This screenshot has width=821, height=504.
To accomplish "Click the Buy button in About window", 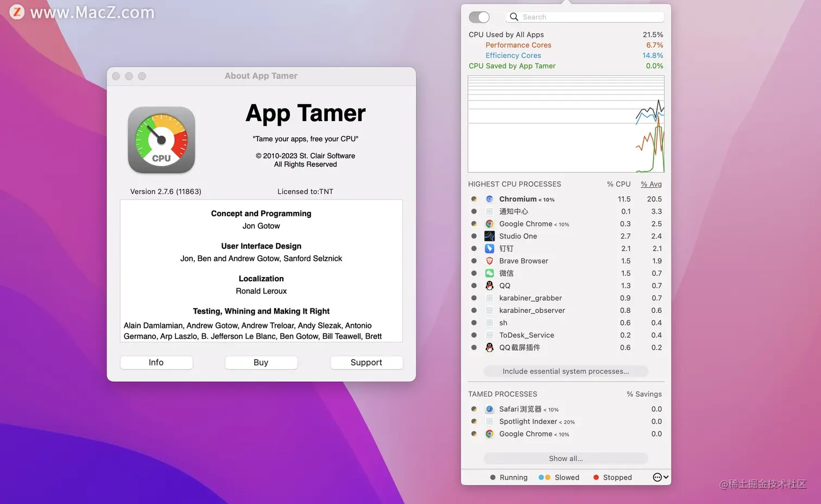I will pyautogui.click(x=261, y=362).
